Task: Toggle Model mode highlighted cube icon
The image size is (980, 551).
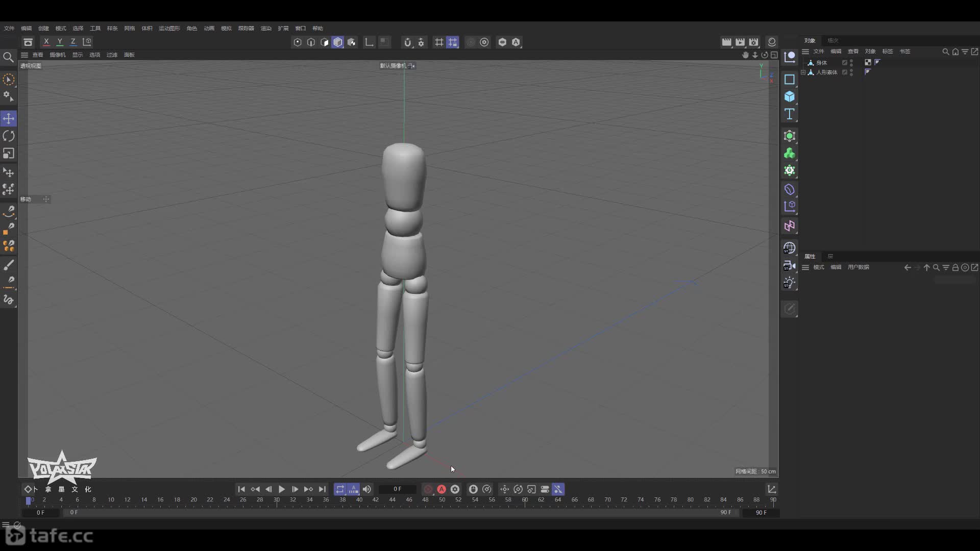Action: (338, 42)
